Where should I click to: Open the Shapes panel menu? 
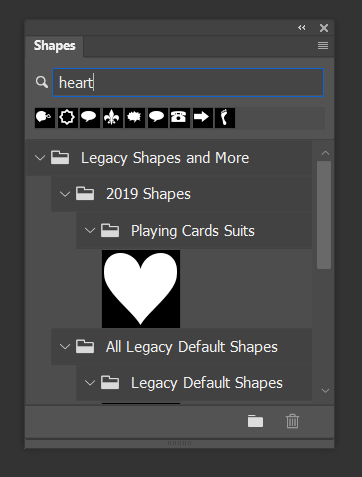(x=323, y=45)
